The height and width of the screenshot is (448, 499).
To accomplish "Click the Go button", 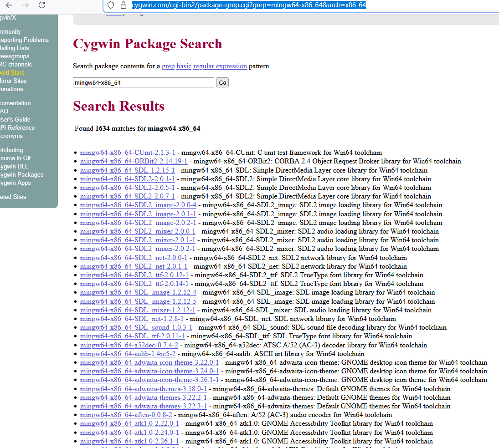I will 222,83.
